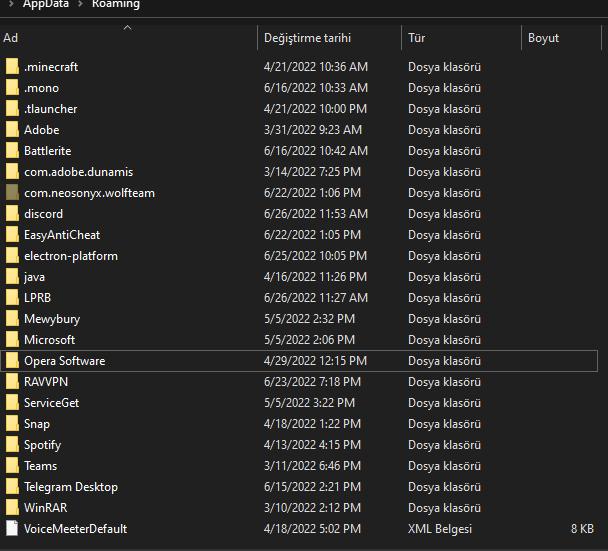This screenshot has width=608, height=551.
Task: Click the date 3/10/2022 2:12 PM
Action: (x=312, y=508)
